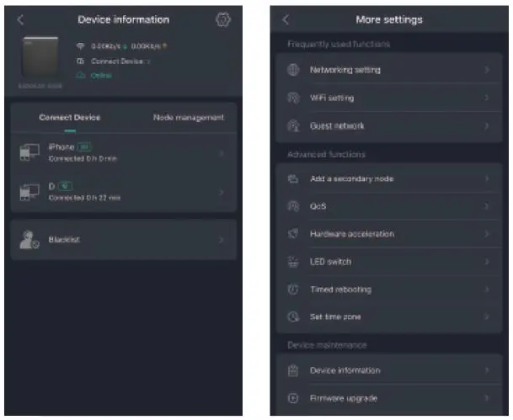513x420 pixels.
Task: Tap the Add a secondary node icon
Action: 293,178
